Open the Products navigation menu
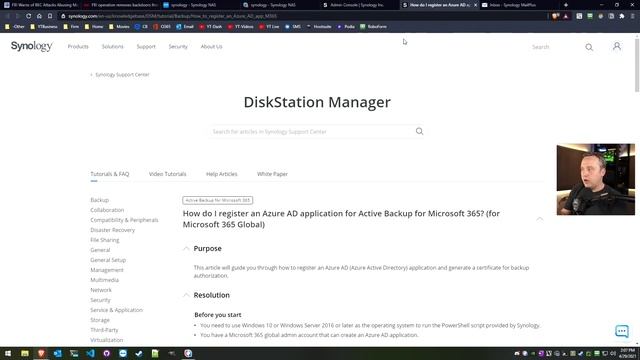This screenshot has width=640, height=360. [x=78, y=47]
